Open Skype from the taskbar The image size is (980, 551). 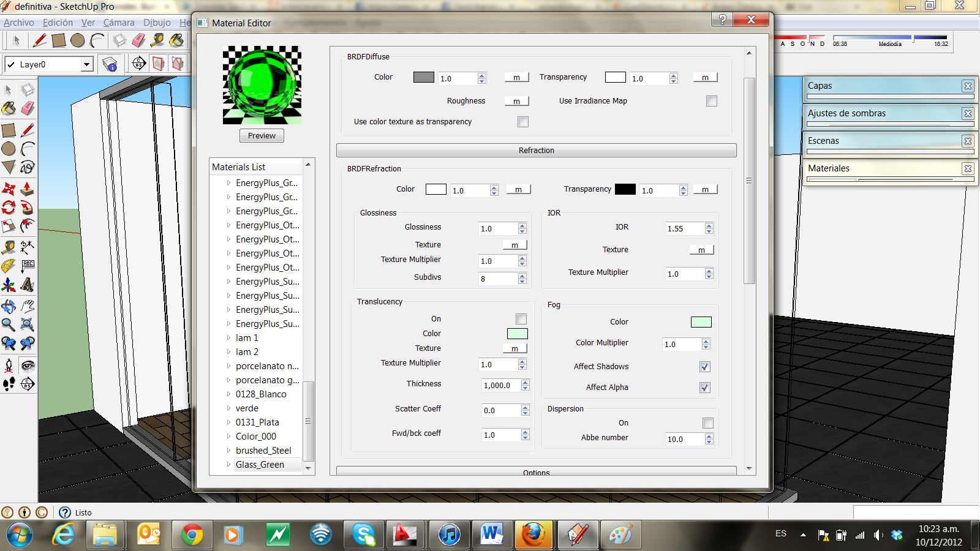point(363,535)
